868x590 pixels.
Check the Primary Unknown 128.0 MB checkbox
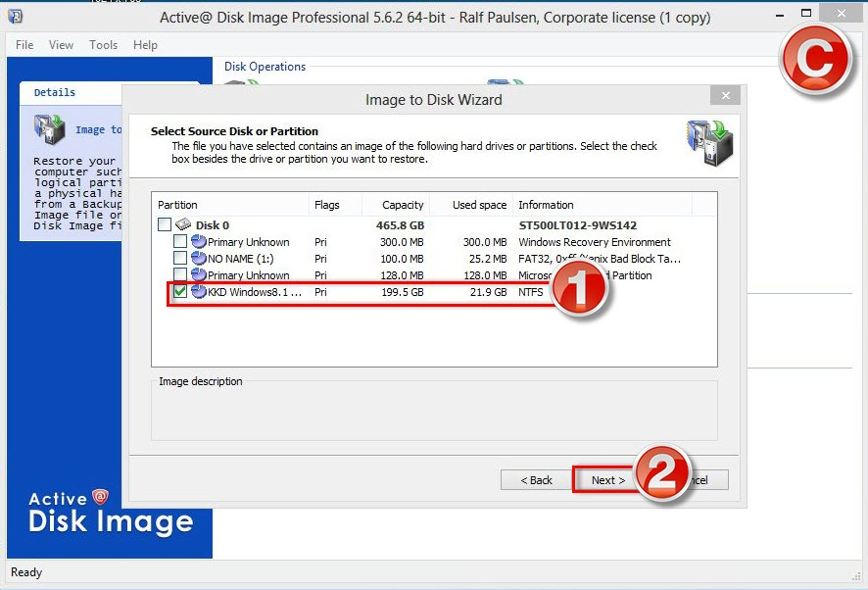180,274
